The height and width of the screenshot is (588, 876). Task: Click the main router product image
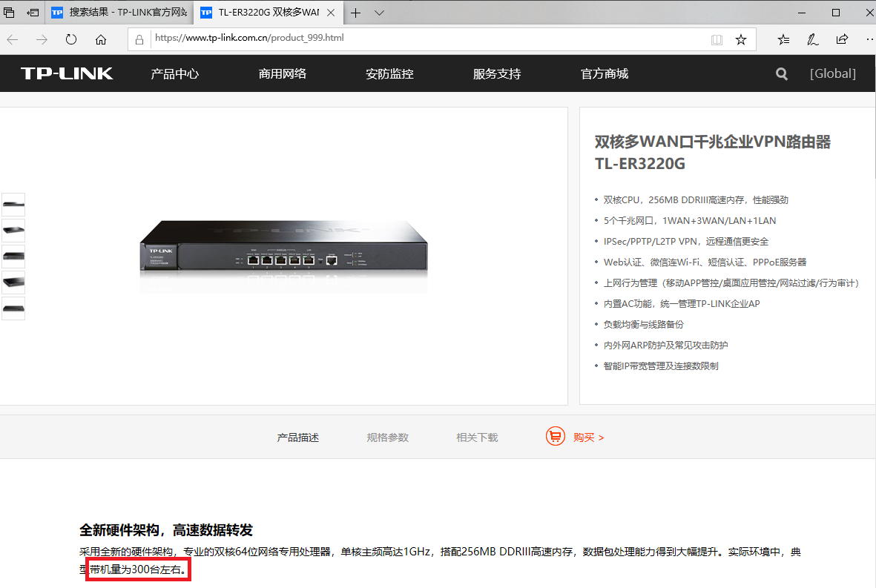(x=284, y=255)
